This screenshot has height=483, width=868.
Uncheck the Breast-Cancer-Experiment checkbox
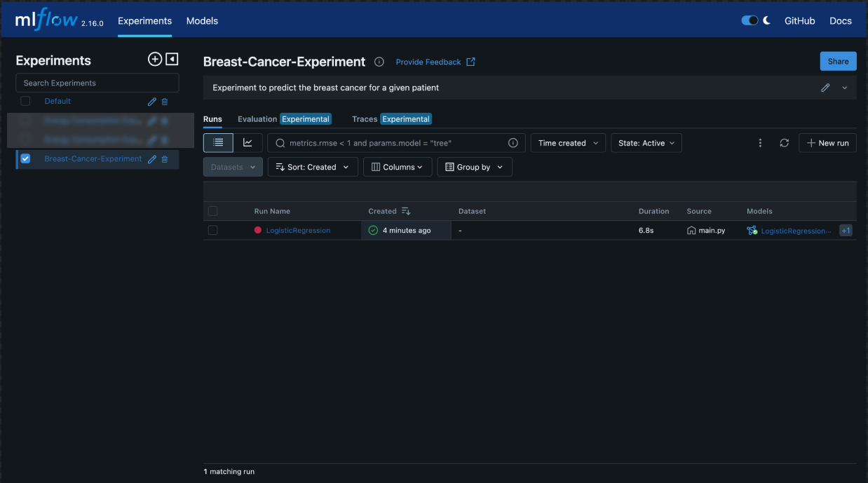coord(26,159)
